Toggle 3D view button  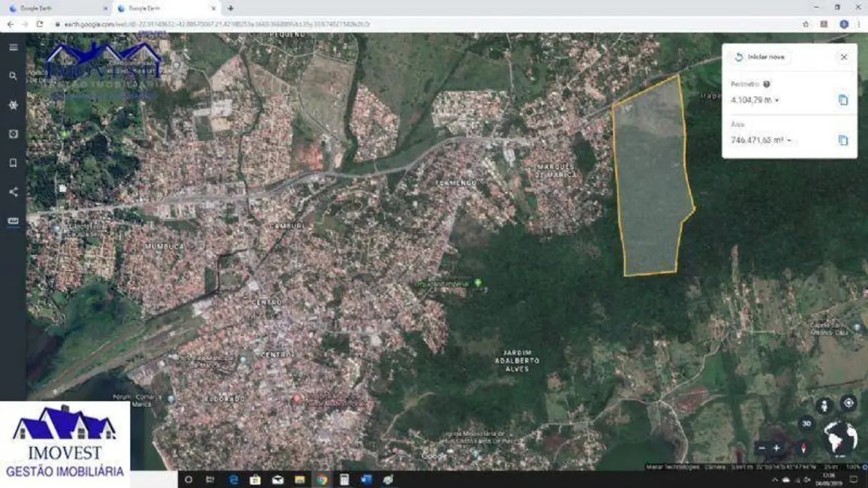tap(806, 424)
